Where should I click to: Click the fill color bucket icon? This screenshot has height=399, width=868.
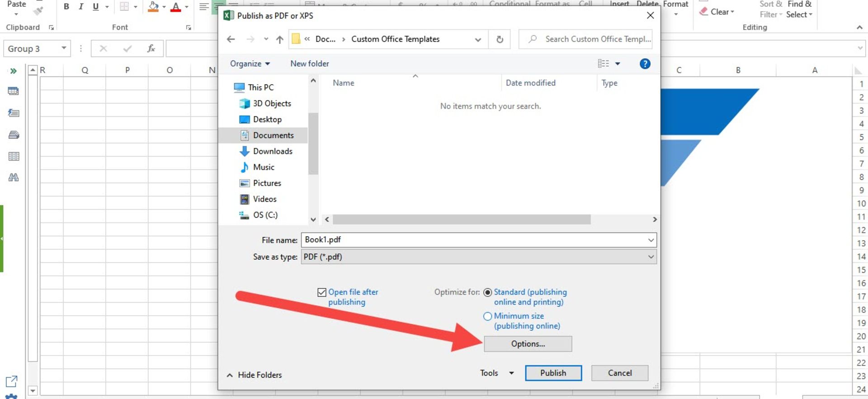tap(153, 7)
